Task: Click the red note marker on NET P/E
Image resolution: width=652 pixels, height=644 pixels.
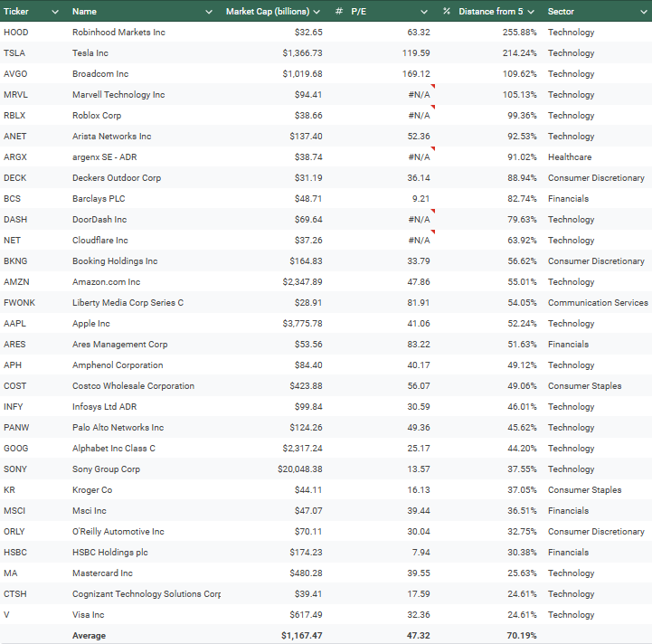Action: pos(433,232)
